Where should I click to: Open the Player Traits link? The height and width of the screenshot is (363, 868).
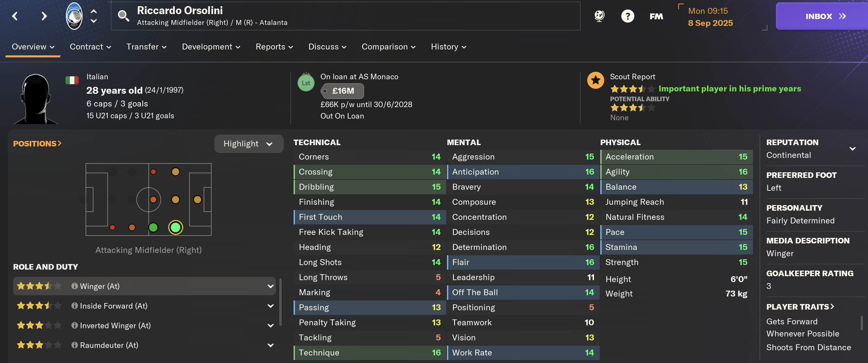[800, 307]
